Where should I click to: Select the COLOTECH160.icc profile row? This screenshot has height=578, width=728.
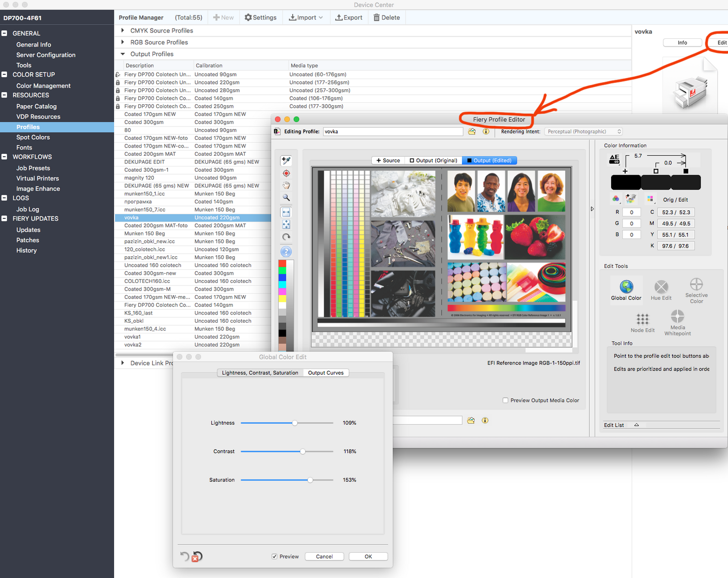(x=193, y=281)
